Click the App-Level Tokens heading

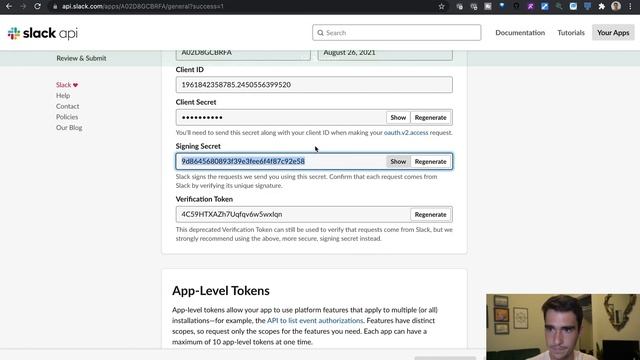point(221,291)
